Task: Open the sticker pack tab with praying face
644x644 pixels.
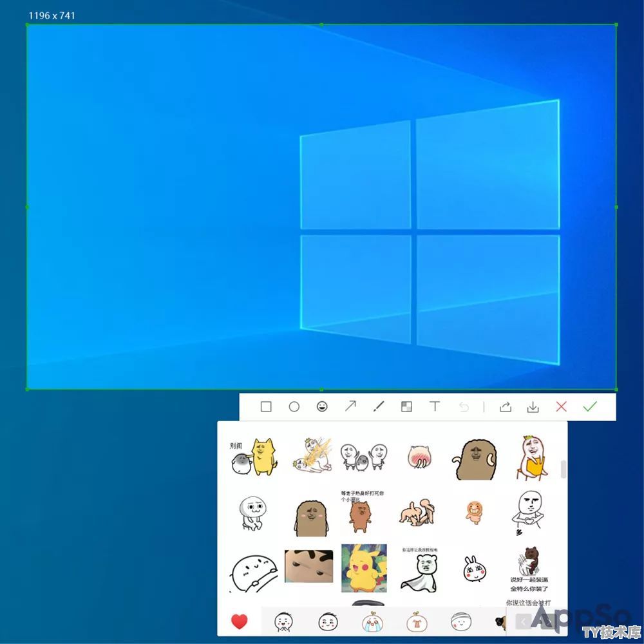Action: [283, 622]
